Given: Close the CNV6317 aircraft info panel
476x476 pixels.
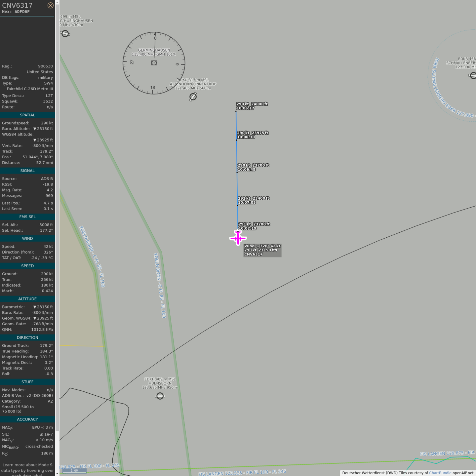Looking at the screenshot, I should tap(50, 5).
